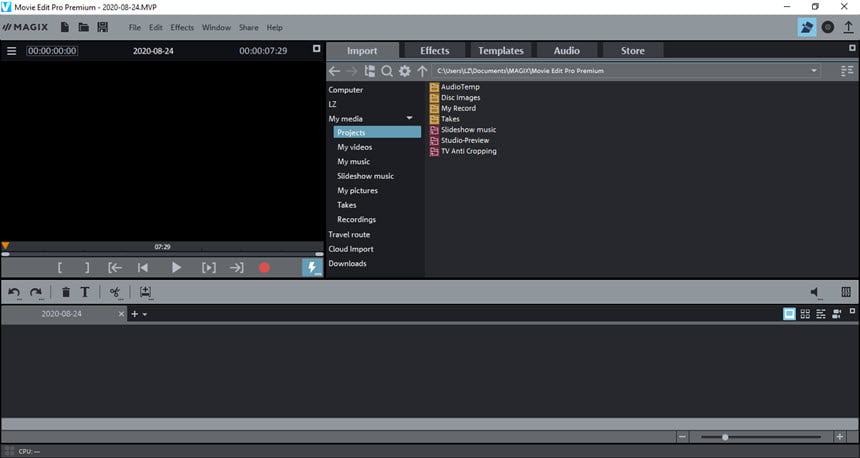
Task: Go forward in the Import browser
Action: 352,71
